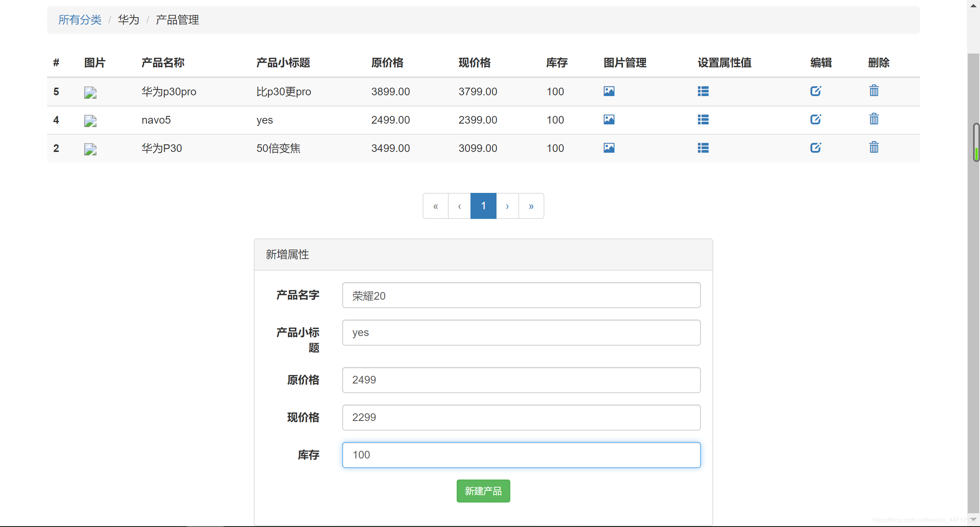Click the 华为p30pro product thumbnail
Image resolution: width=980 pixels, height=527 pixels.
tap(90, 93)
